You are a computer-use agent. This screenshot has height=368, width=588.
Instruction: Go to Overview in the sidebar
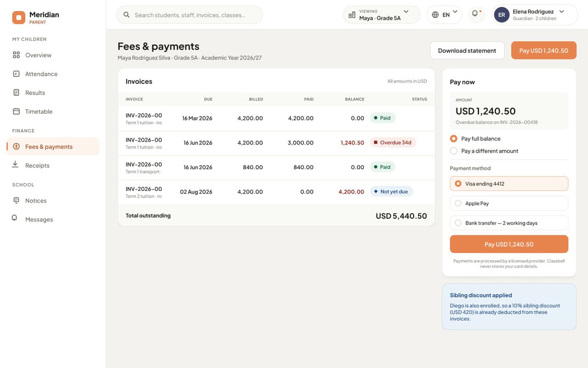(x=53, y=55)
